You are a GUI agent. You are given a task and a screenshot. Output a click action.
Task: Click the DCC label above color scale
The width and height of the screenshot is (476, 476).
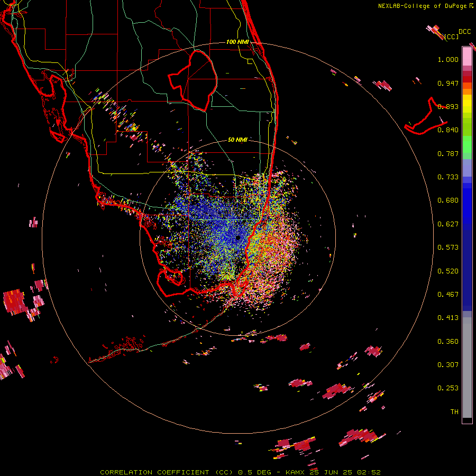[464, 32]
